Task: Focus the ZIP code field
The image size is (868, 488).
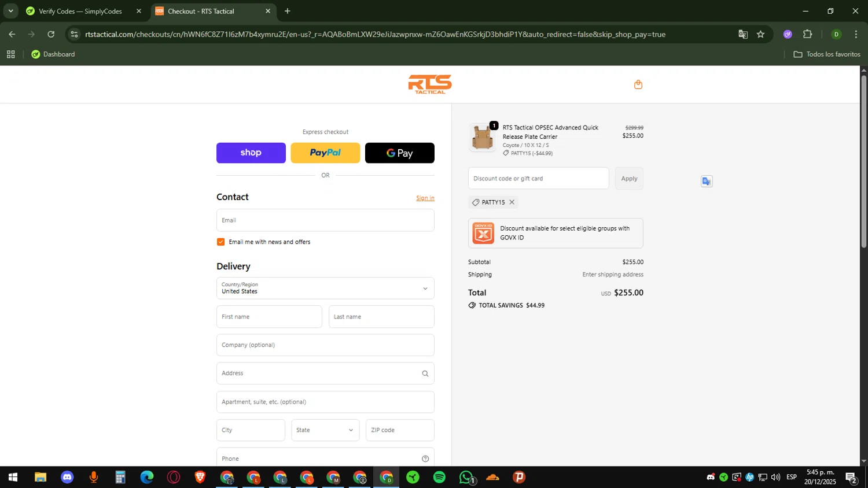Action: [400, 430]
